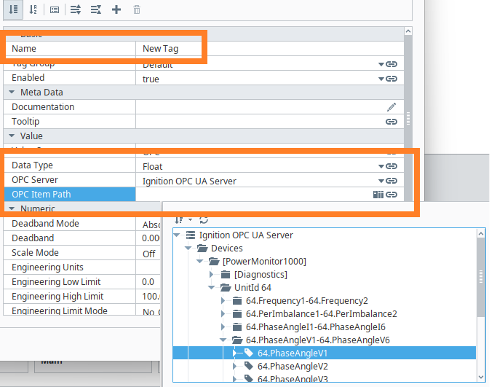Click the property table vertical scrollbar

pyautogui.click(x=408, y=118)
